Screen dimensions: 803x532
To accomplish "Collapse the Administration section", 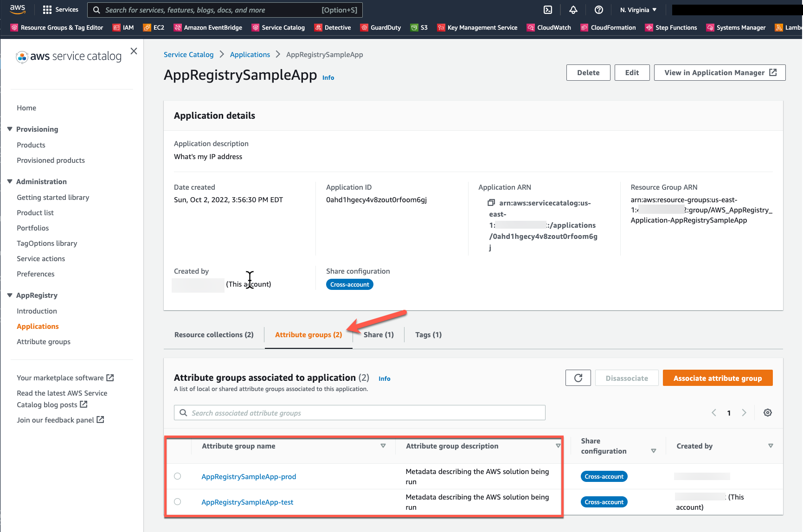I will (10, 181).
